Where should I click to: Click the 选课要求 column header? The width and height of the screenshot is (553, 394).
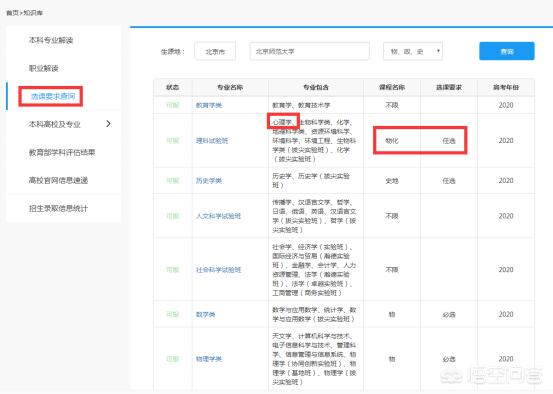[x=449, y=87]
